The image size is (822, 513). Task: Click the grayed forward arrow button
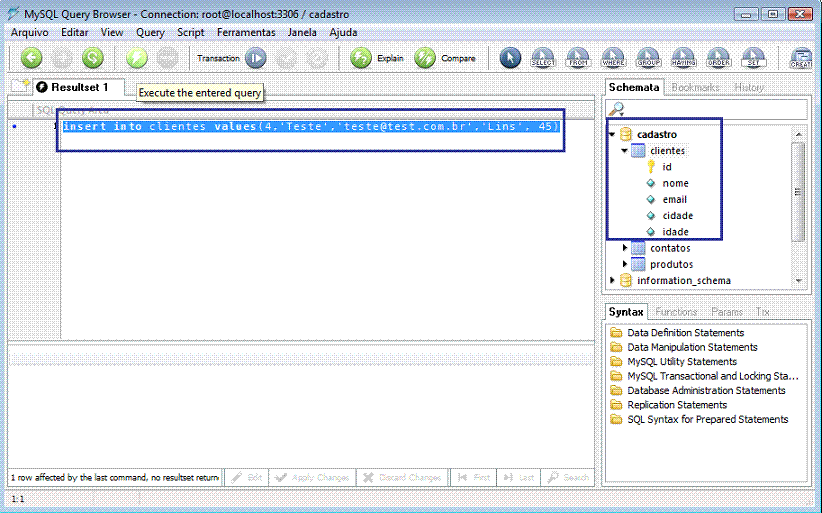tap(62, 58)
